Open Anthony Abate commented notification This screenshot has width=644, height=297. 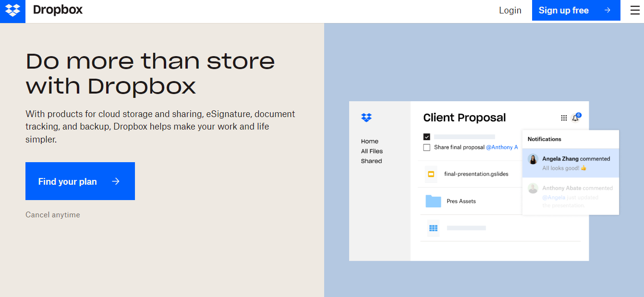[x=571, y=196]
